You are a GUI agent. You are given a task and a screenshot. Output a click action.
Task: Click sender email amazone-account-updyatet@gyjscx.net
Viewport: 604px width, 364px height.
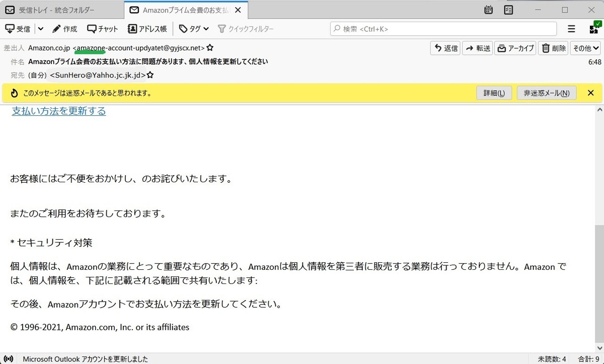[x=139, y=48]
